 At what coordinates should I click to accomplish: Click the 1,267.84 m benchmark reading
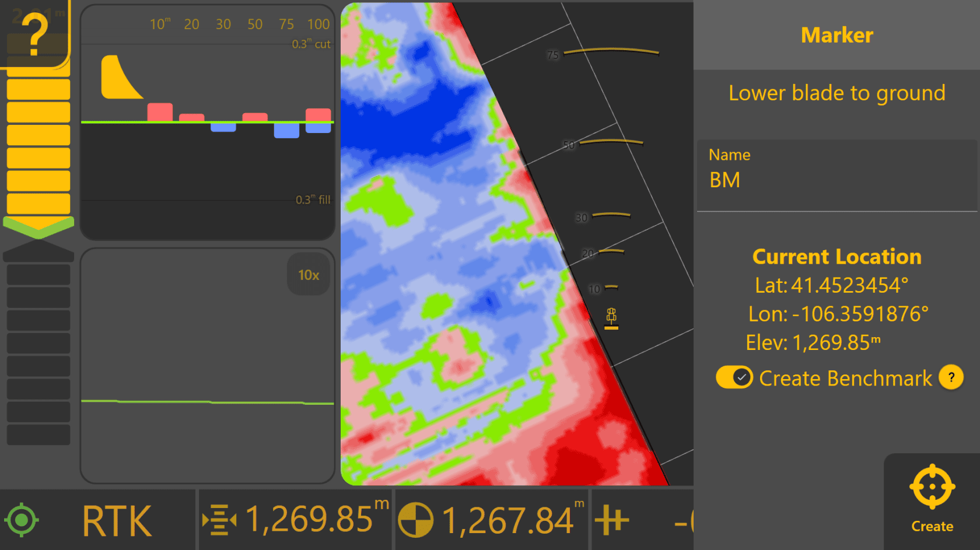(513, 518)
